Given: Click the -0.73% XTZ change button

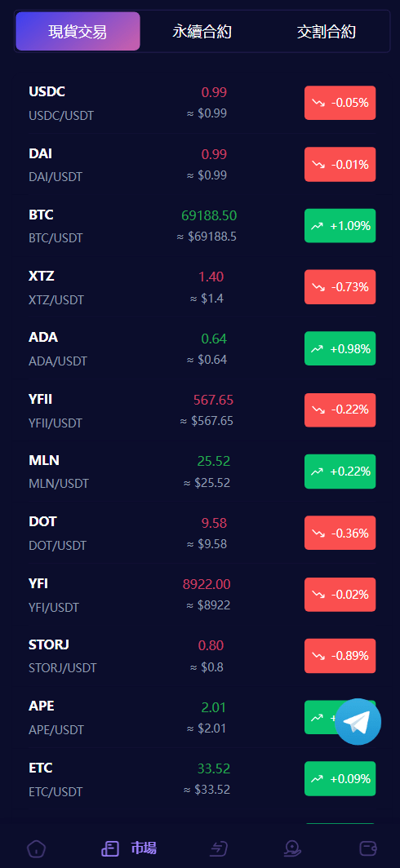Looking at the screenshot, I should [x=340, y=287].
